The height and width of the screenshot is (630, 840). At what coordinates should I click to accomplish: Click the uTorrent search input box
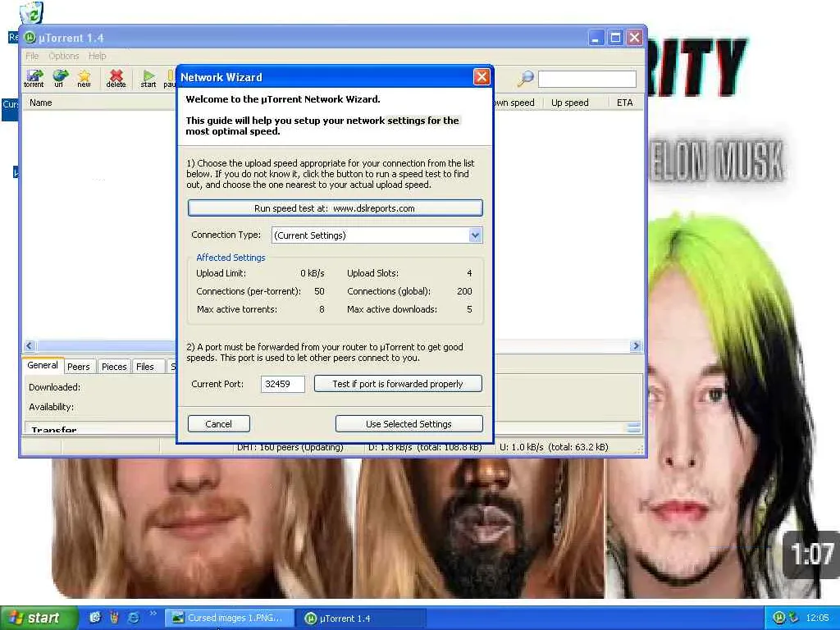[587, 79]
